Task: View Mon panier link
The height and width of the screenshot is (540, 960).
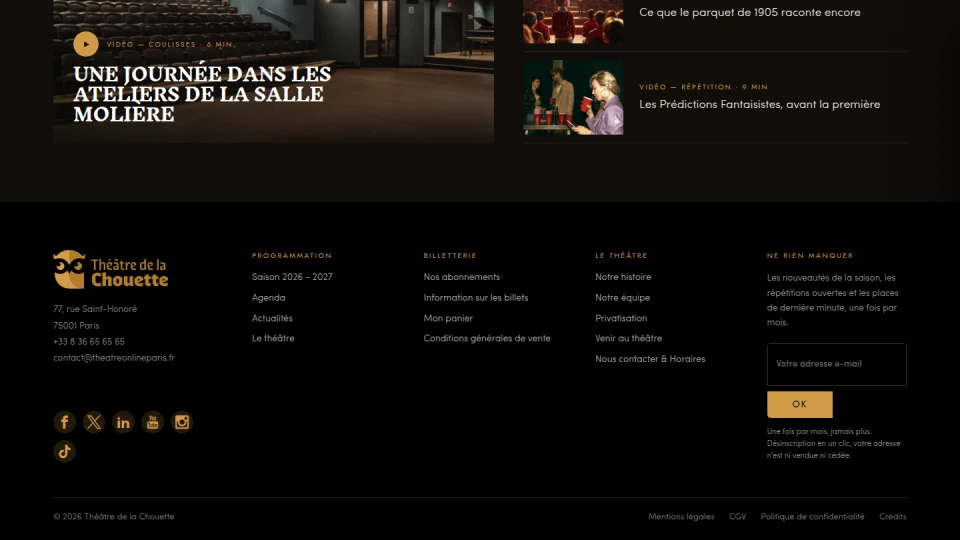Action: pos(448,318)
